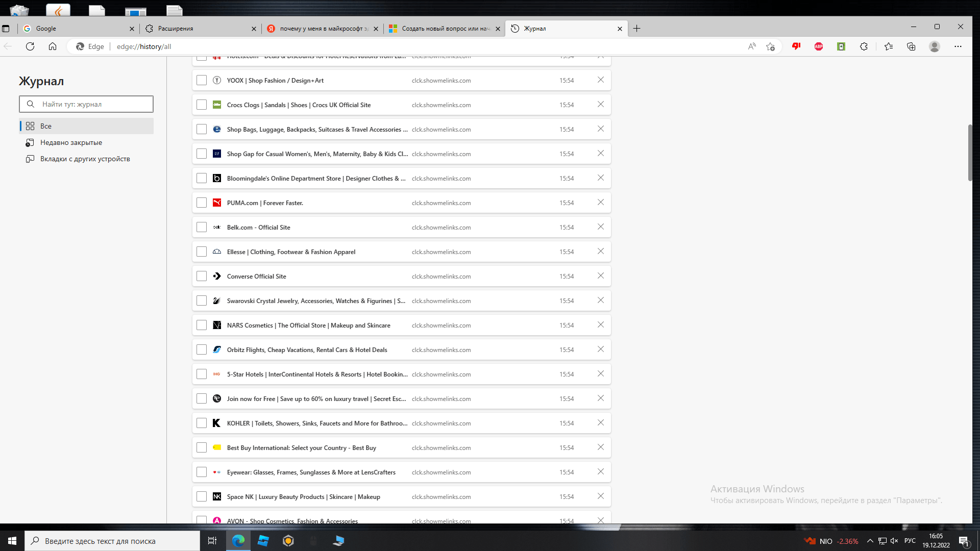Check the YOOX Shop Fashion checkbox
Image resolution: width=980 pixels, height=551 pixels.
point(202,80)
